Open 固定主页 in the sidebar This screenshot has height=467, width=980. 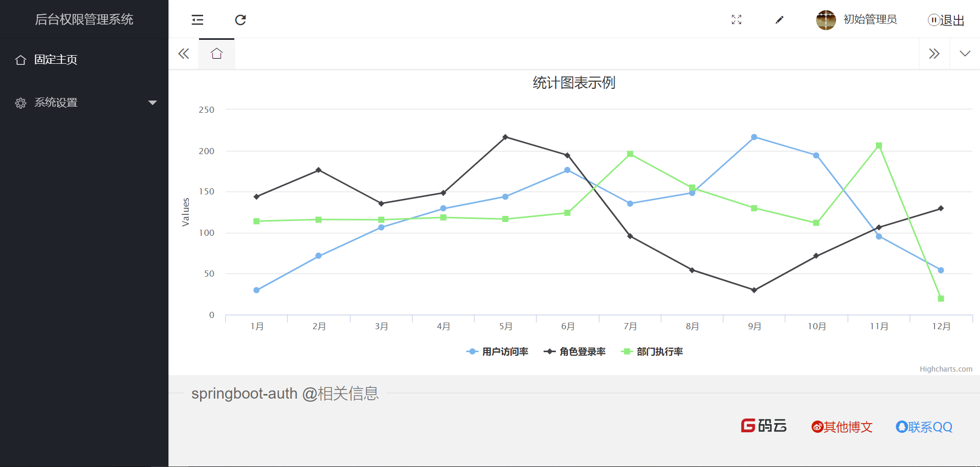click(x=84, y=60)
